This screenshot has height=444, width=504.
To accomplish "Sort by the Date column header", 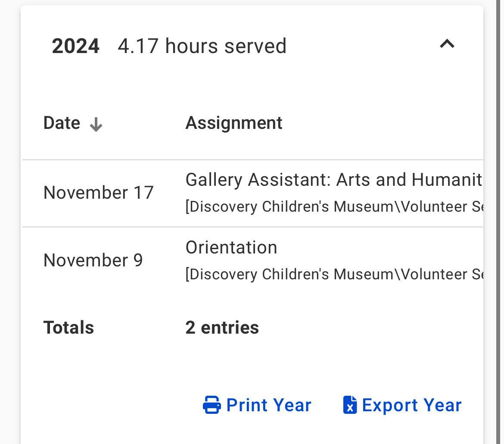I will click(62, 123).
